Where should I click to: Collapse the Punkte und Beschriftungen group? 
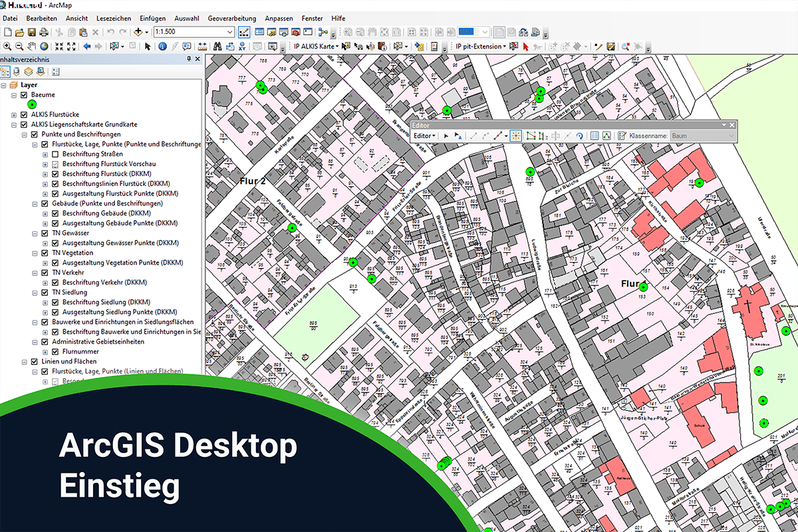pos(24,134)
